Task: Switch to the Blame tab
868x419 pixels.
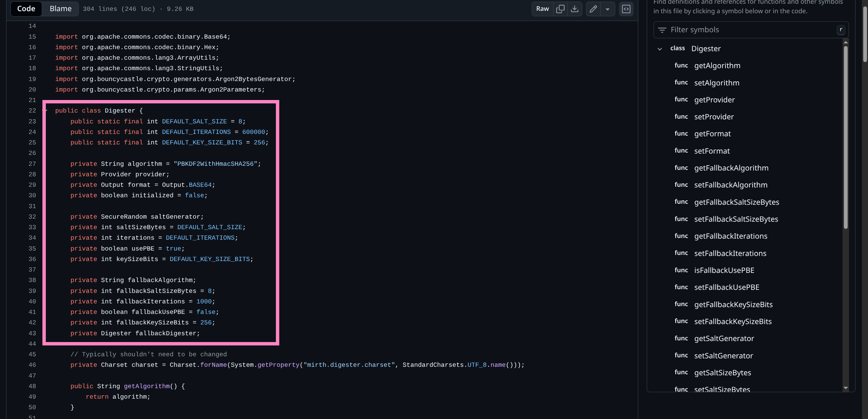Action: [60, 9]
